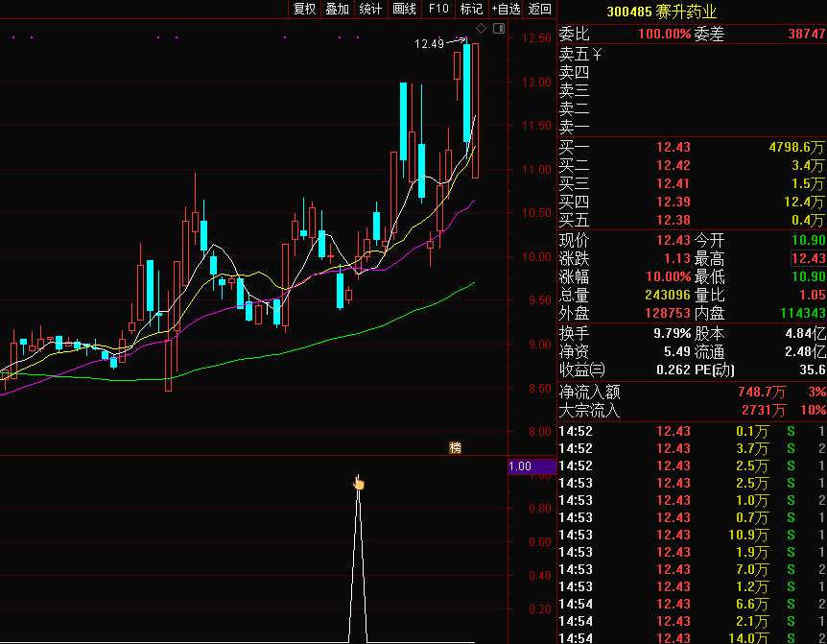
Task: Click the 0.60 indicator axis label
Action: tap(539, 541)
